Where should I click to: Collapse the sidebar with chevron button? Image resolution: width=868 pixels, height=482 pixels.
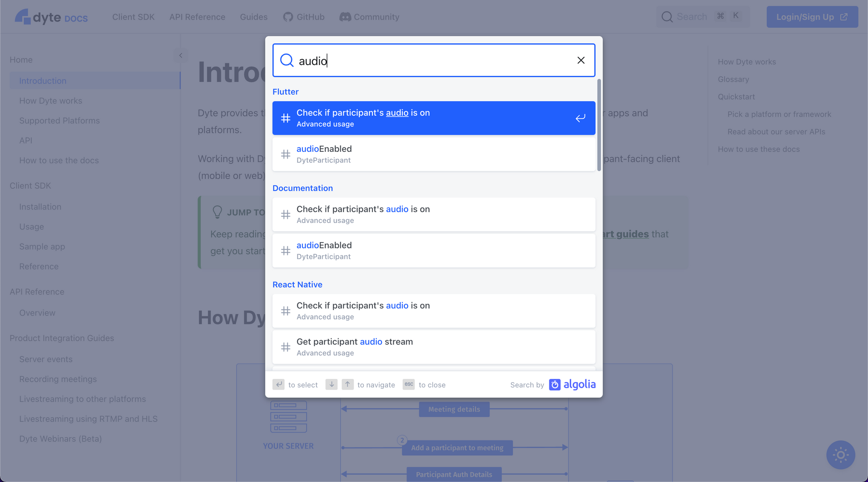click(181, 56)
